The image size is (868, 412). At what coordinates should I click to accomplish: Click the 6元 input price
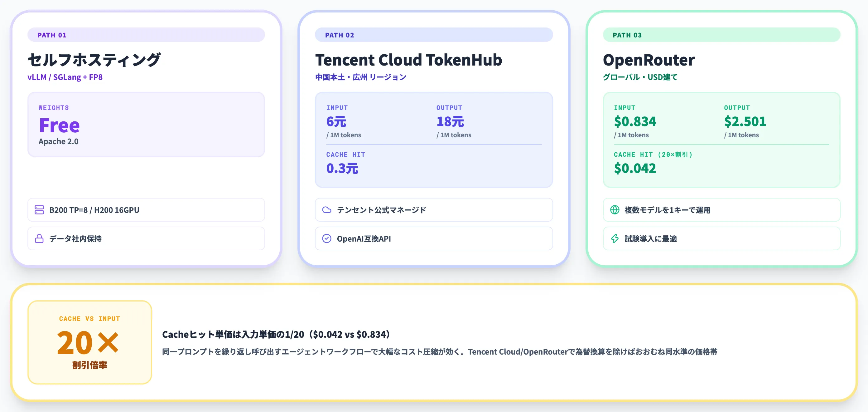336,121
